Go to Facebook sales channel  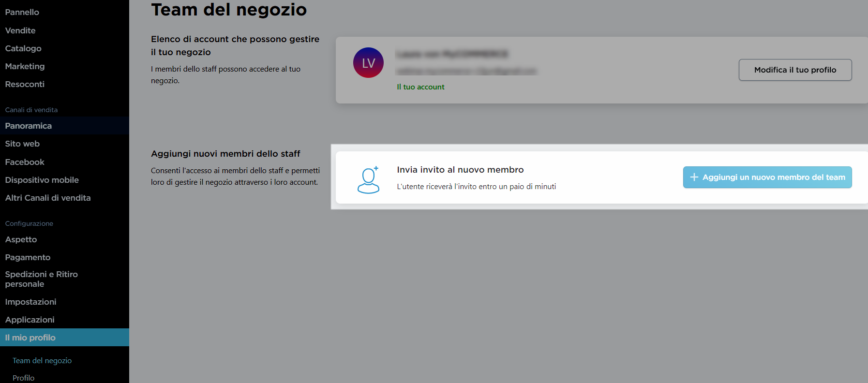tap(25, 162)
